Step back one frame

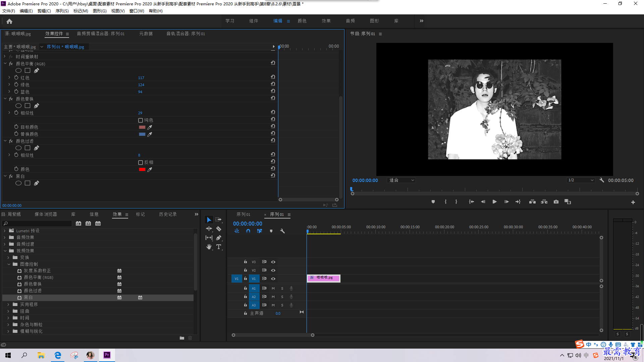(x=483, y=202)
